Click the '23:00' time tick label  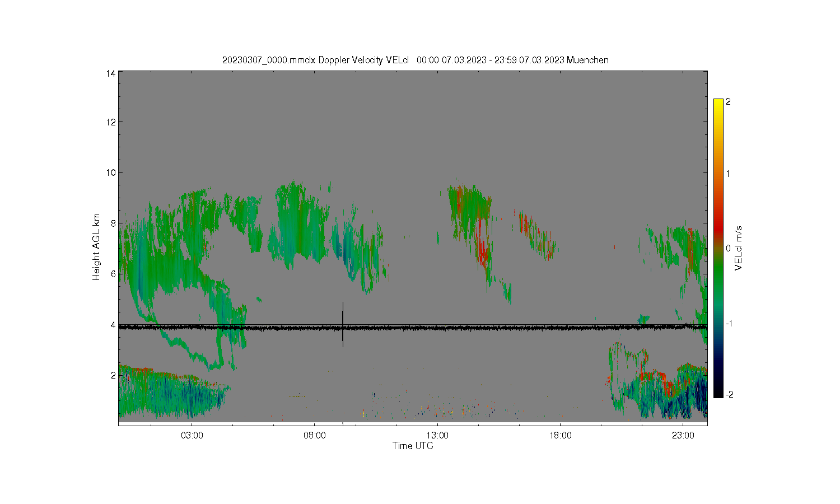point(683,435)
